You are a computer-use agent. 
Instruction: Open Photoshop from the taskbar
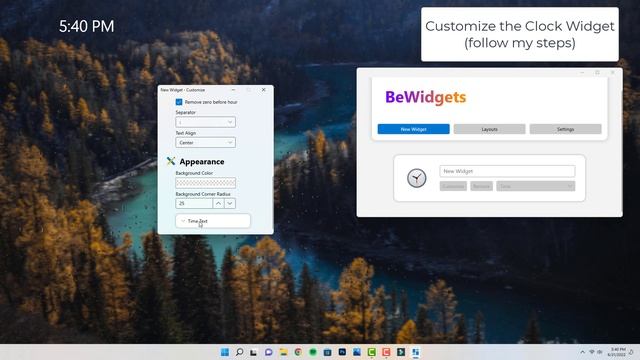coord(342,352)
